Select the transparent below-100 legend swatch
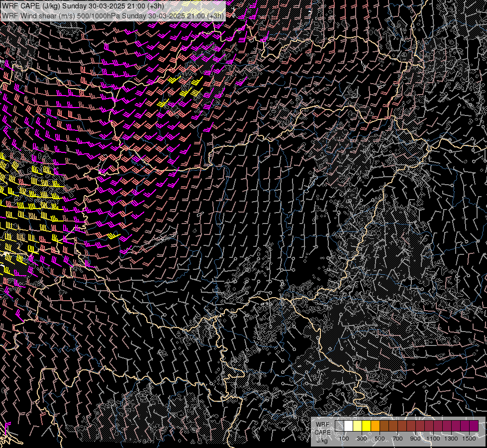 (339, 426)
